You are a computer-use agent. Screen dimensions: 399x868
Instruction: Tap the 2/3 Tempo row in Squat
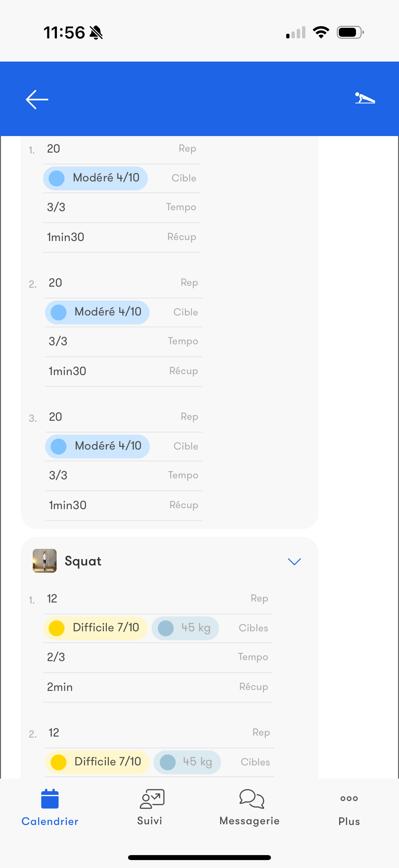(157, 657)
